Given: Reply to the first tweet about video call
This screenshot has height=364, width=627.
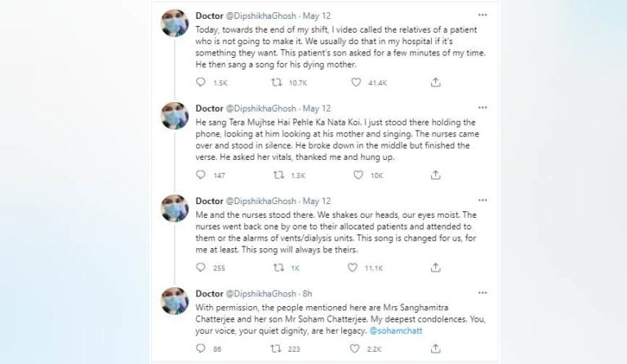Looking at the screenshot, I should coord(202,82).
